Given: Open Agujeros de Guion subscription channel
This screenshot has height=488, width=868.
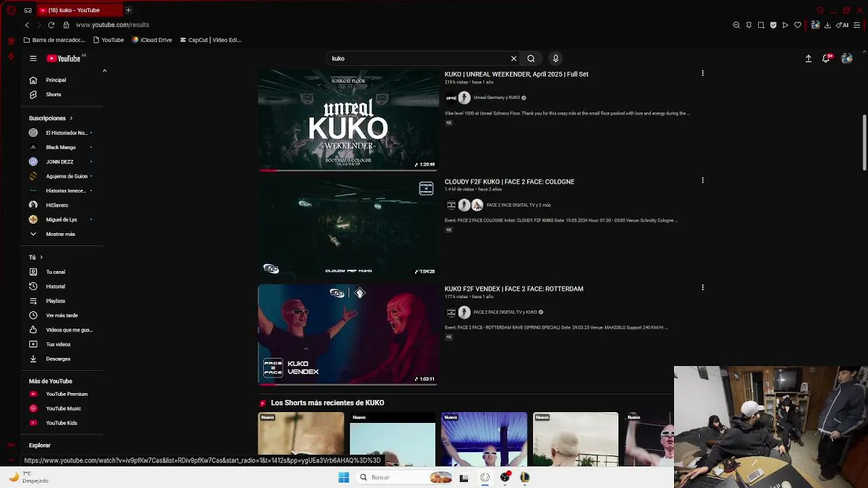Looking at the screenshot, I should 61,176.
